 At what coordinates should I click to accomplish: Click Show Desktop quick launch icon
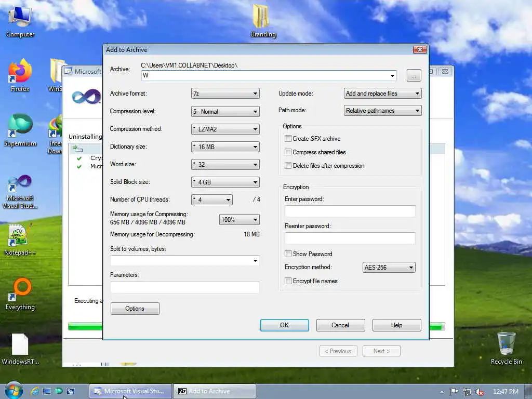click(x=47, y=391)
